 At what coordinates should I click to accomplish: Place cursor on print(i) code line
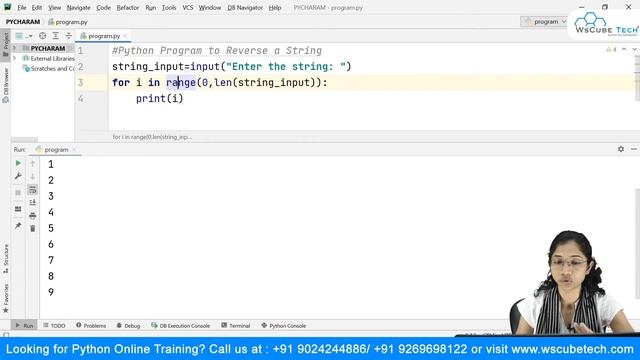coord(160,98)
